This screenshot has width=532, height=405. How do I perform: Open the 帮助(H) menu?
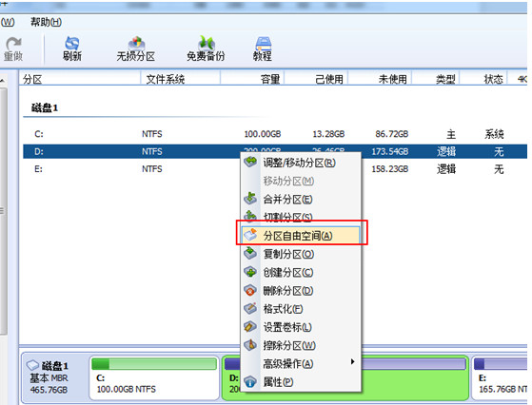[x=46, y=23]
